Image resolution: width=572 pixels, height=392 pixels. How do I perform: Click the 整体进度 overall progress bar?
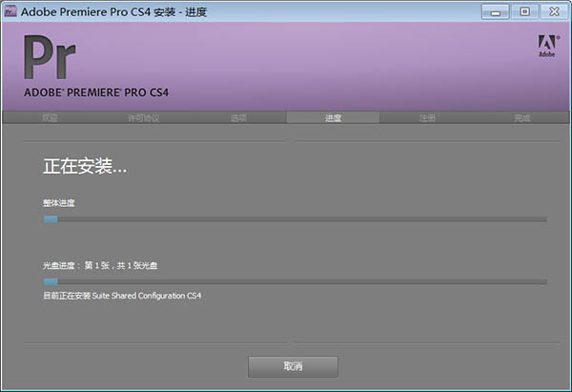296,219
